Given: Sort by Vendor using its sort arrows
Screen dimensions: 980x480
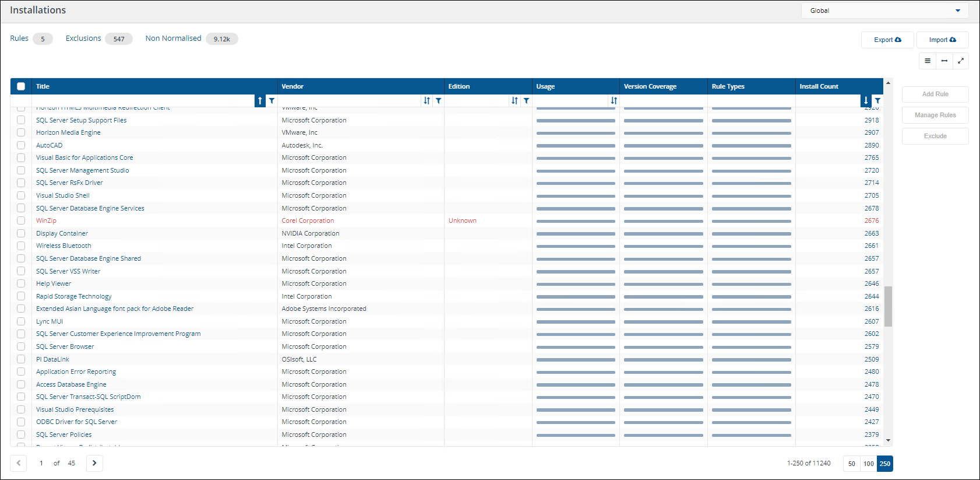Looking at the screenshot, I should pos(427,101).
